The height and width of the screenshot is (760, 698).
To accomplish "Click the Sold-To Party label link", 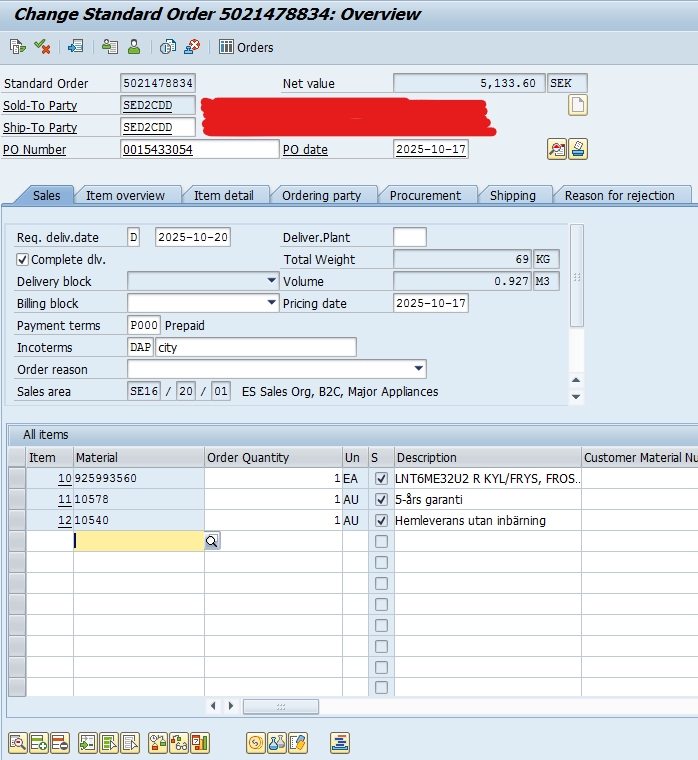I will coord(40,106).
